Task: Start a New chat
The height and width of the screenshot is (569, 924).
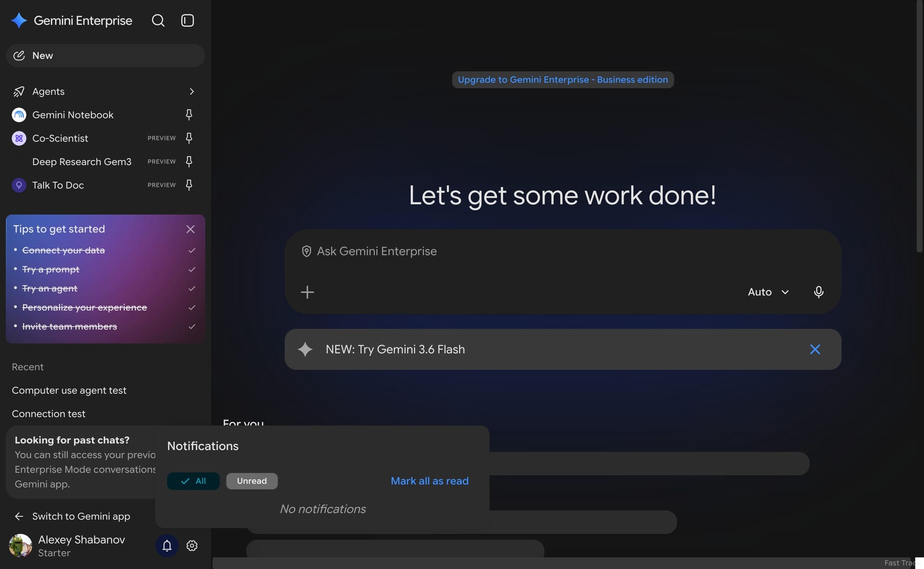Action: point(105,55)
